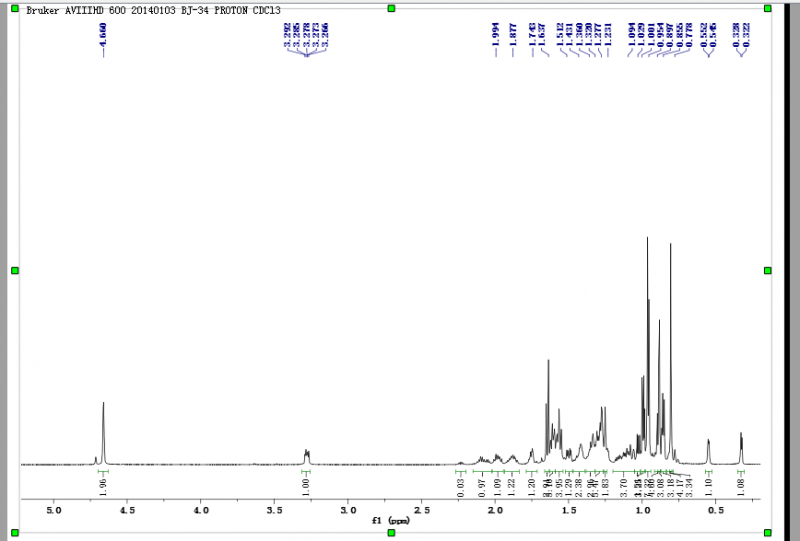Viewport: 800px width, 541px height.
Task: Click the top-center green selection handle
Action: pos(391,8)
